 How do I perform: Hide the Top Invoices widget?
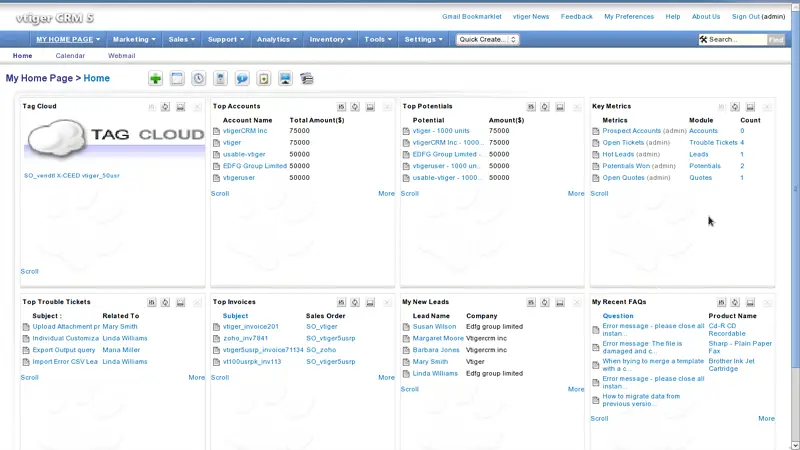pyautogui.click(x=370, y=303)
